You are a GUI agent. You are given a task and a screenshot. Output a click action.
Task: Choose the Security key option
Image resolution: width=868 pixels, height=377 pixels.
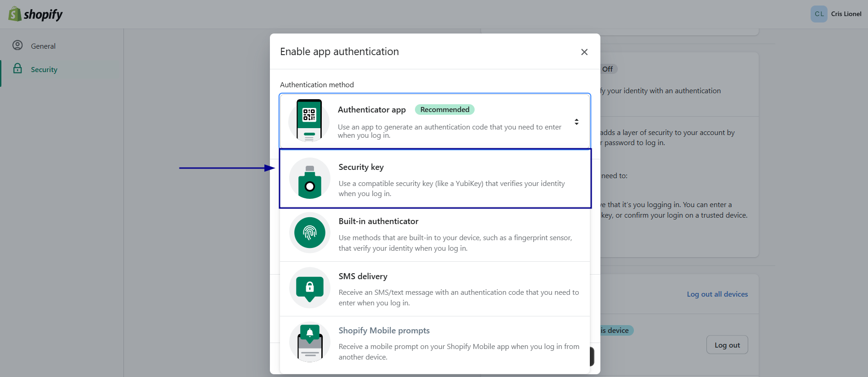click(x=435, y=179)
